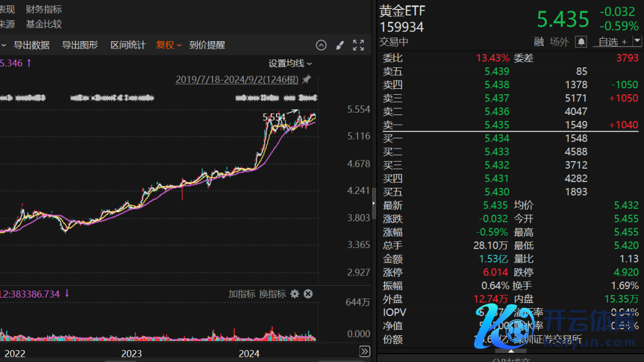This screenshot has height=362, width=644.
Task: Open the price alert bell icon
Action: click(581, 42)
